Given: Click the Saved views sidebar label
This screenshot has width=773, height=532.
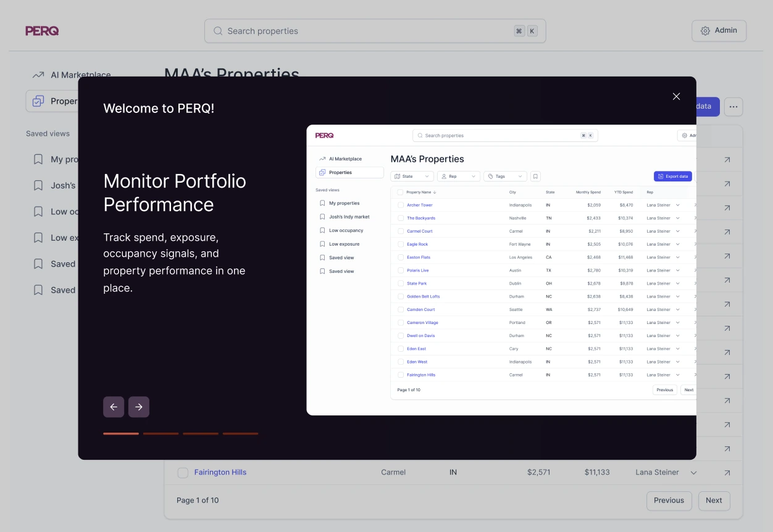Looking at the screenshot, I should coord(48,133).
